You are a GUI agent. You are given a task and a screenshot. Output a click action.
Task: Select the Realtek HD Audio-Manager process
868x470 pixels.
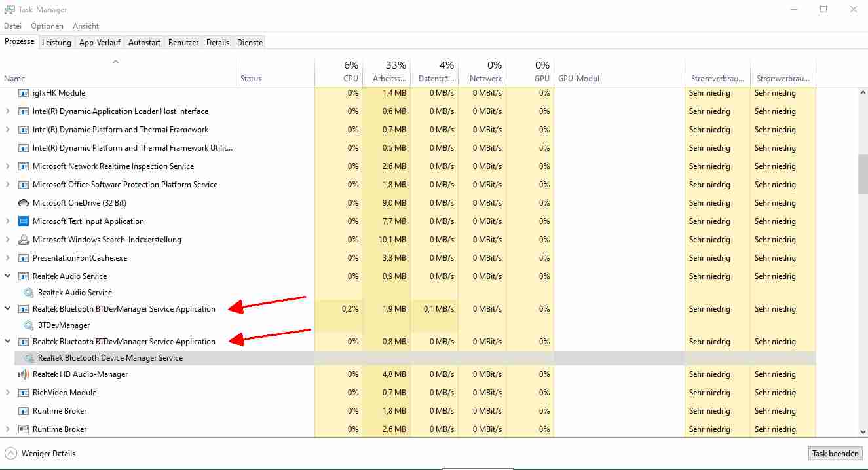point(408,374)
